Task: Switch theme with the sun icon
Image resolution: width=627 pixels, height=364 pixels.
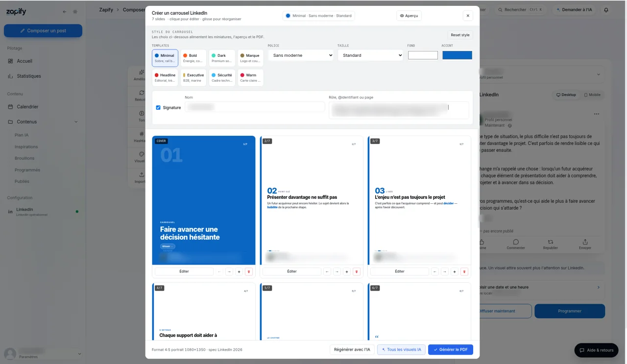Action: (x=75, y=12)
